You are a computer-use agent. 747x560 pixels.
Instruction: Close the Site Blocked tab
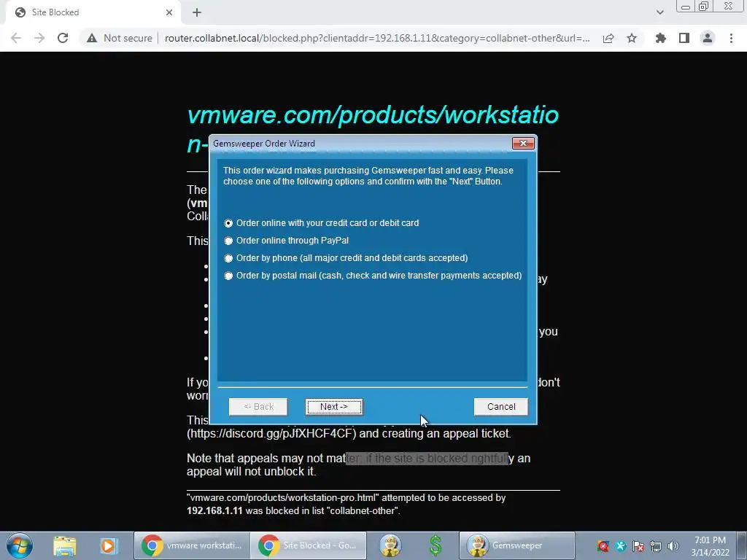169,12
